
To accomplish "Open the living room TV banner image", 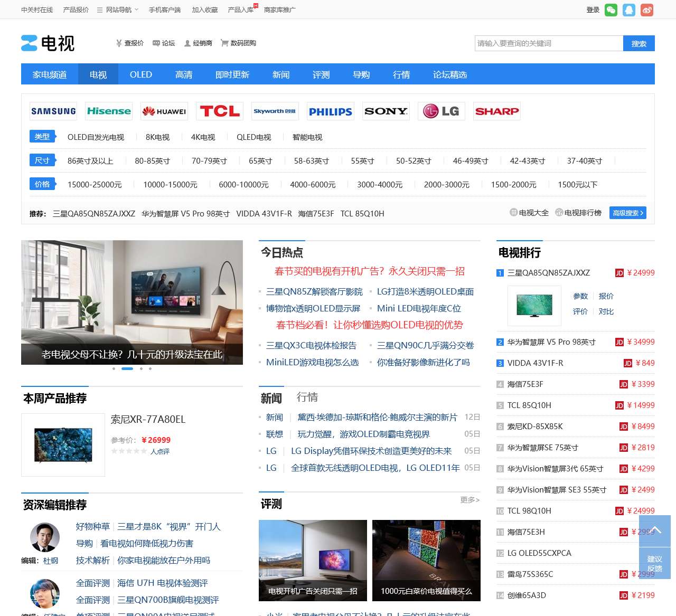I will point(132,302).
